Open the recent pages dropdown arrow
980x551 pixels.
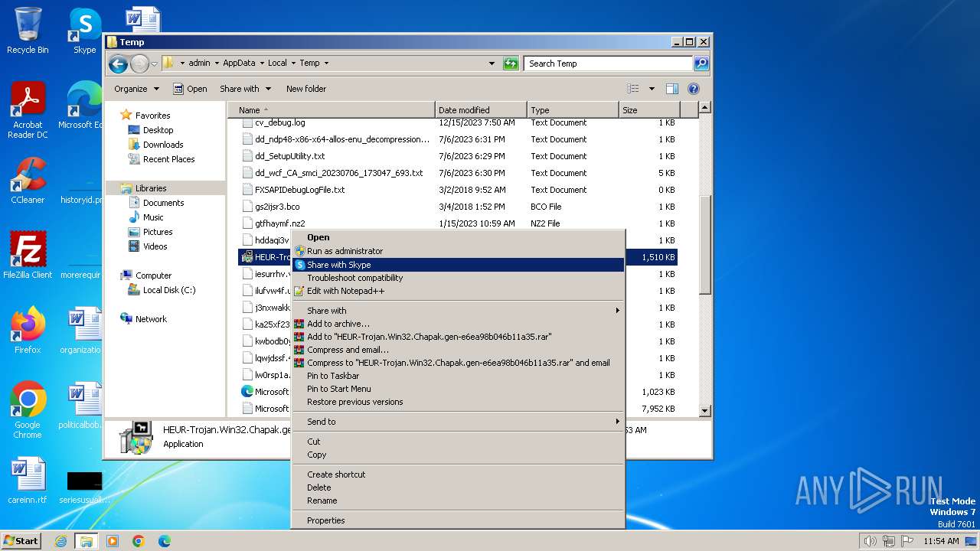coord(154,64)
